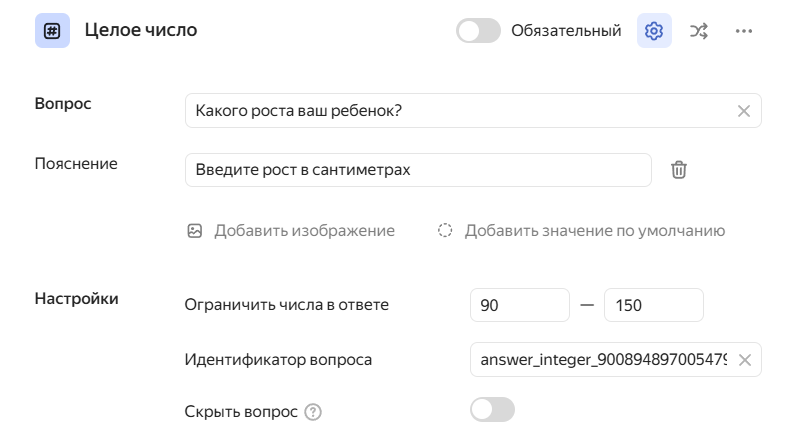The width and height of the screenshot is (791, 438).
Task: Toggle the Обязательный switch
Action: (x=478, y=31)
